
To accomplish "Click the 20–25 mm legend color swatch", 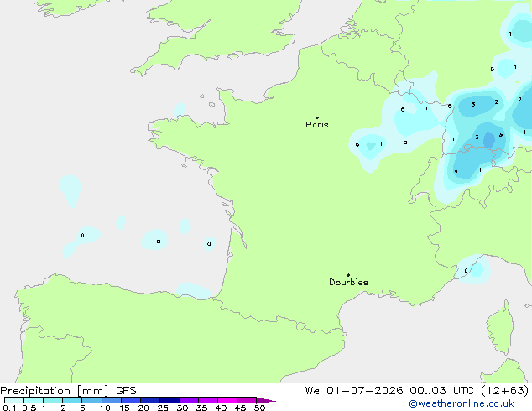I will [149, 400].
